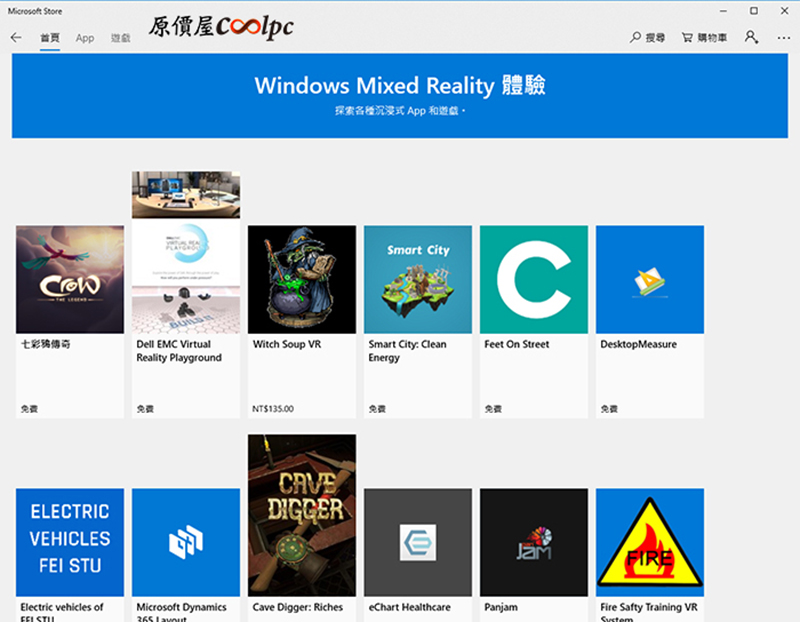Open the Fire Safty Training VR icon
The image size is (800, 622).
[650, 542]
